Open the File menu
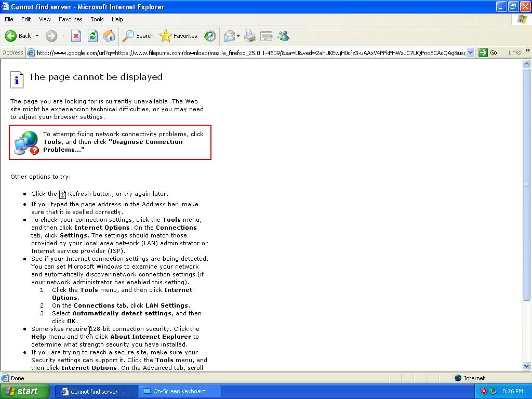The width and height of the screenshot is (532, 399). pyautogui.click(x=9, y=19)
